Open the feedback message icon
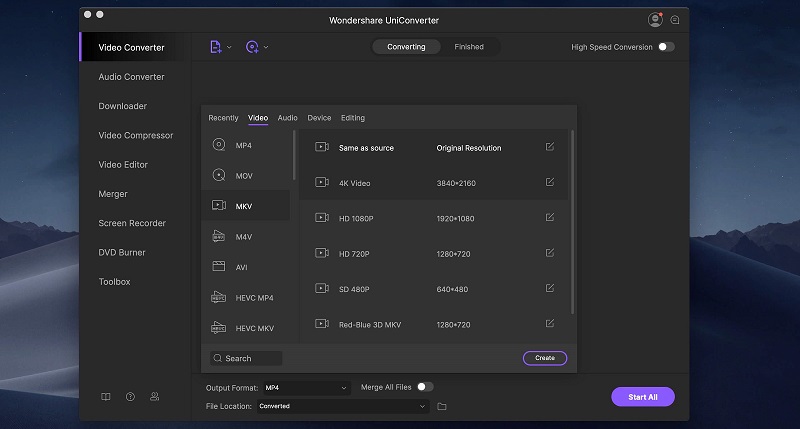 (x=674, y=20)
